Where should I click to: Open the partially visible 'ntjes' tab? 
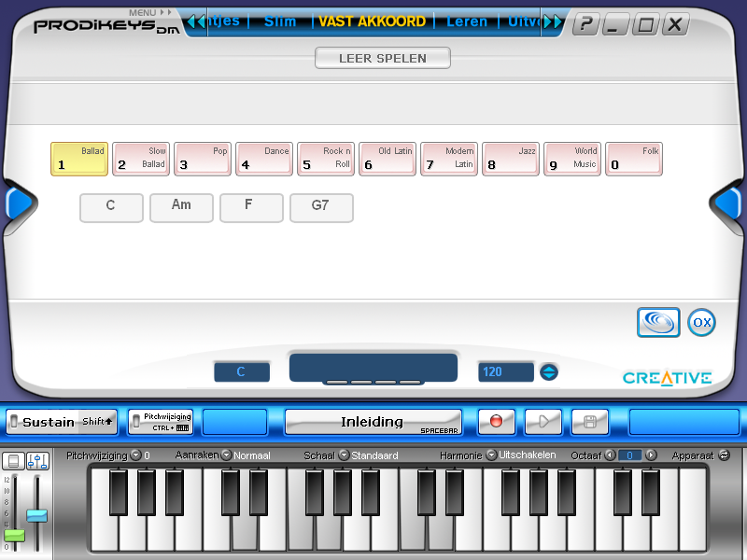(224, 21)
